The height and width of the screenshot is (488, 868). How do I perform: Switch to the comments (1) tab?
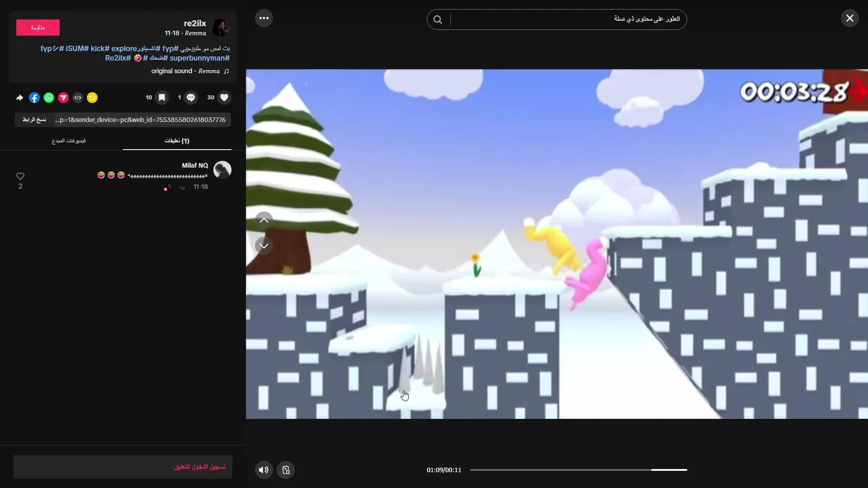[x=177, y=140]
